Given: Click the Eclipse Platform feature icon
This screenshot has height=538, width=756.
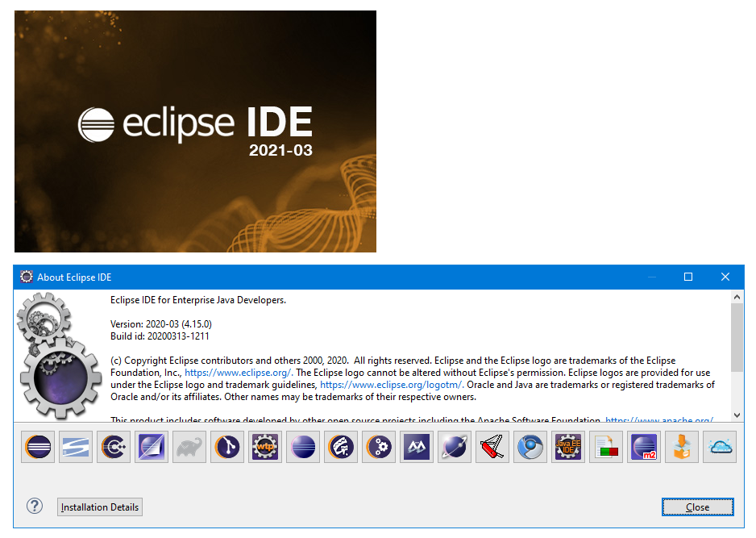Looking at the screenshot, I should click(38, 447).
